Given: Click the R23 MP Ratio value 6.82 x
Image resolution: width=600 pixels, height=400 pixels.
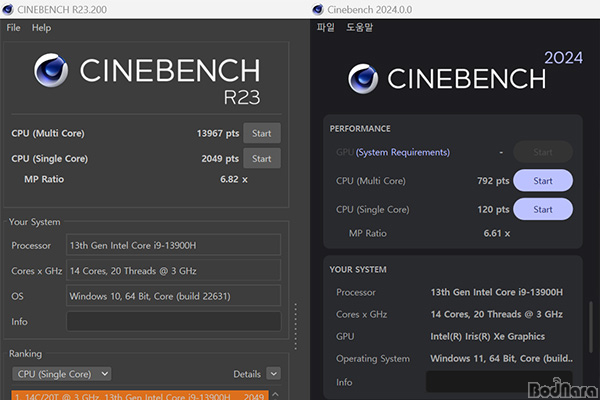Looking at the screenshot, I should [x=234, y=179].
